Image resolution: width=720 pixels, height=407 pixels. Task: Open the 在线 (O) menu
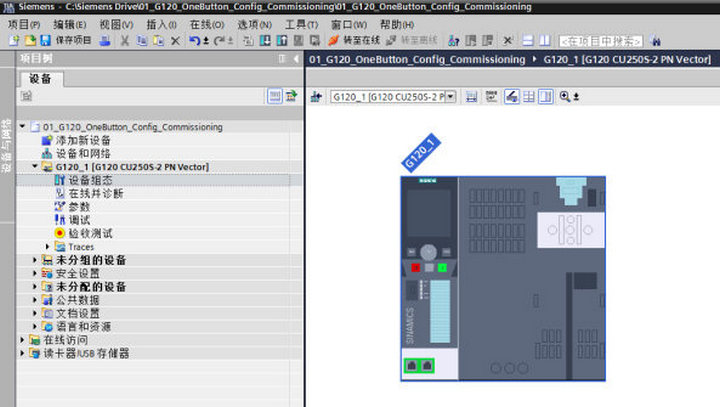click(x=207, y=24)
